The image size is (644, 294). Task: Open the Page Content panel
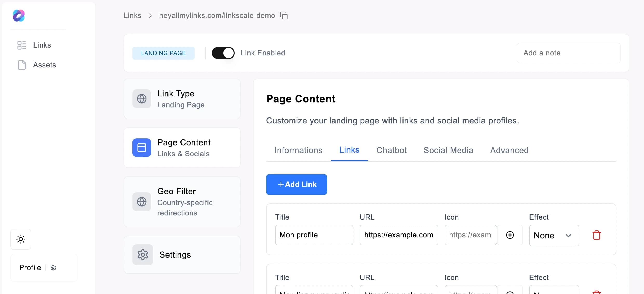(x=182, y=148)
